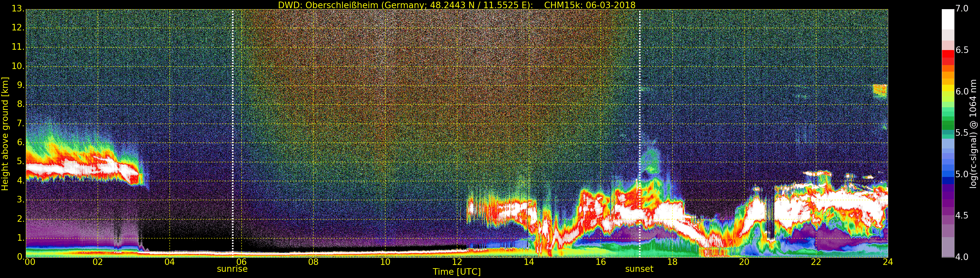Screen dimensions: 980x278
Task: Click height-axis tick label '12.'
Action: pos(18,28)
